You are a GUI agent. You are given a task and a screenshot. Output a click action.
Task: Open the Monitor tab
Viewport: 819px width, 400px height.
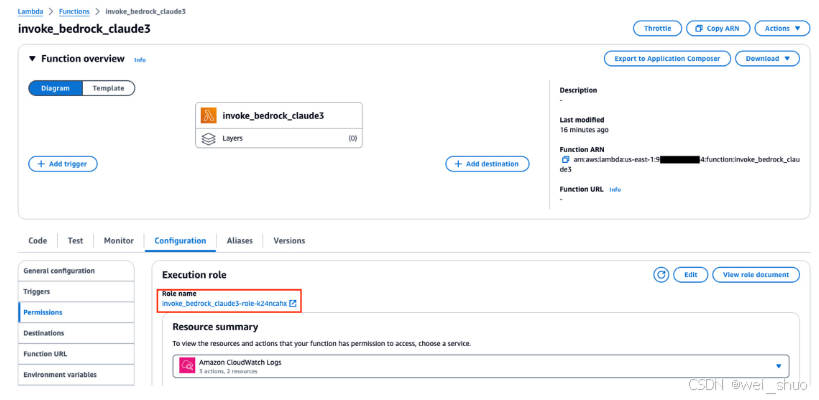[119, 241]
